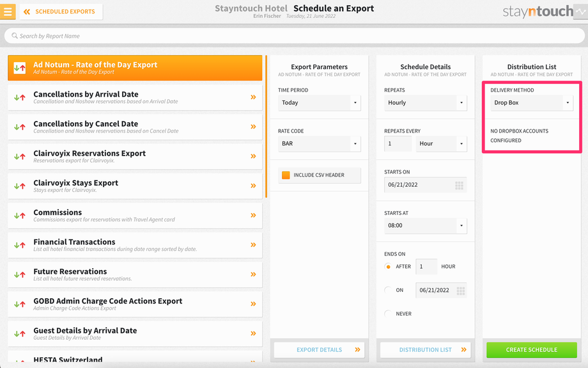Image resolution: width=588 pixels, height=368 pixels.
Task: Open the hamburger menu icon
Action: click(x=8, y=12)
